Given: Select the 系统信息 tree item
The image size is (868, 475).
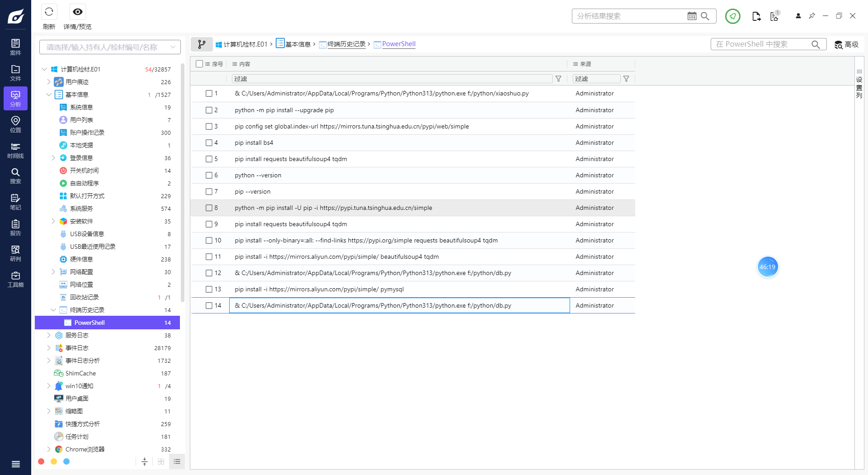Looking at the screenshot, I should 81,107.
